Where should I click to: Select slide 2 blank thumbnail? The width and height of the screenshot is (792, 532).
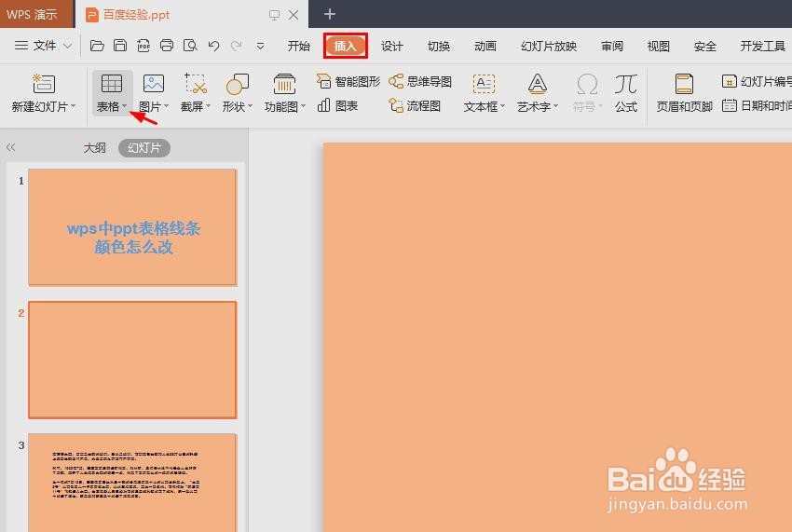[x=132, y=360]
